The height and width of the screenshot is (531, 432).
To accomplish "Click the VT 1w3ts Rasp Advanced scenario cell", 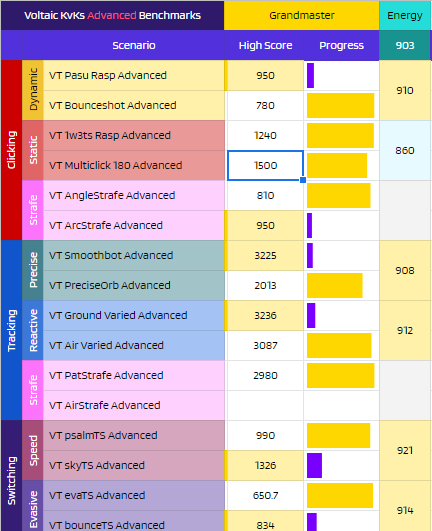I will click(134, 135).
